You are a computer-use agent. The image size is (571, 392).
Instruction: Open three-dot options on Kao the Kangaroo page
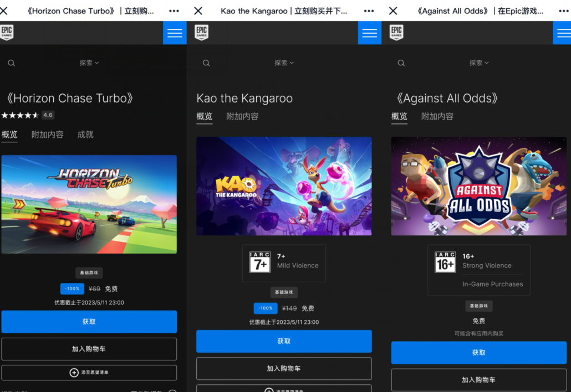[x=369, y=11]
